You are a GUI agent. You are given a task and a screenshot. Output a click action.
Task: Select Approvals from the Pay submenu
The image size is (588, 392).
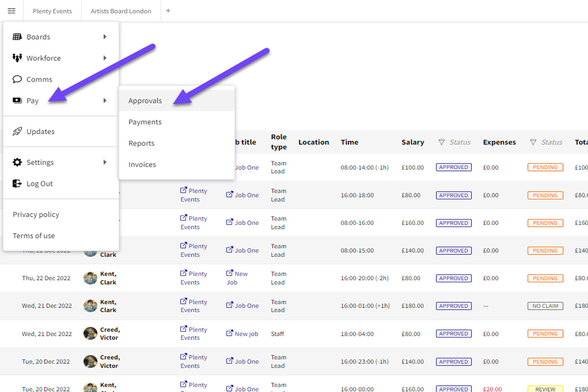coord(145,100)
